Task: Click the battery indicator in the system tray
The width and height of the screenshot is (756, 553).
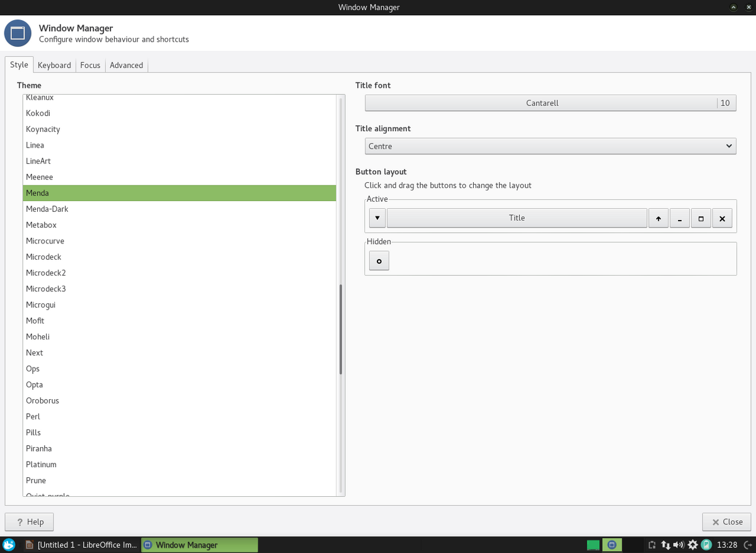Action: click(706, 545)
